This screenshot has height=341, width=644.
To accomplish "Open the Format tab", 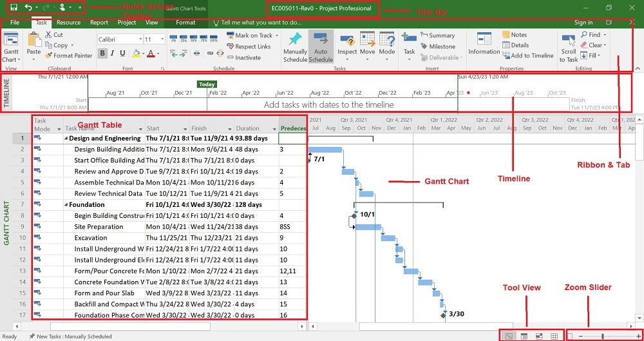I will (185, 23).
